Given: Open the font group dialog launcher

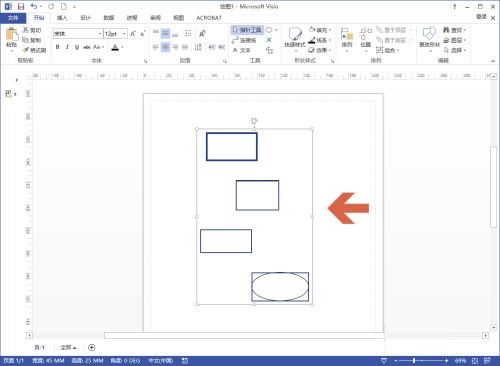Looking at the screenshot, I should coord(145,61).
